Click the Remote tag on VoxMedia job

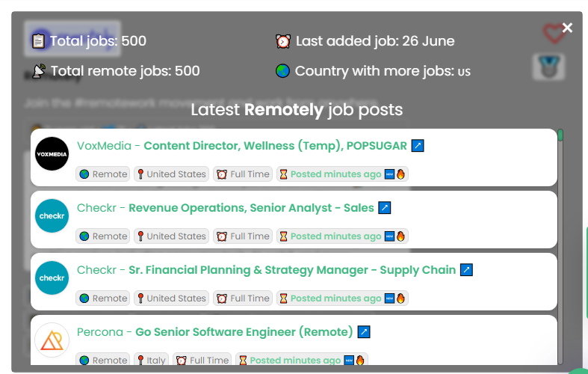(x=103, y=174)
